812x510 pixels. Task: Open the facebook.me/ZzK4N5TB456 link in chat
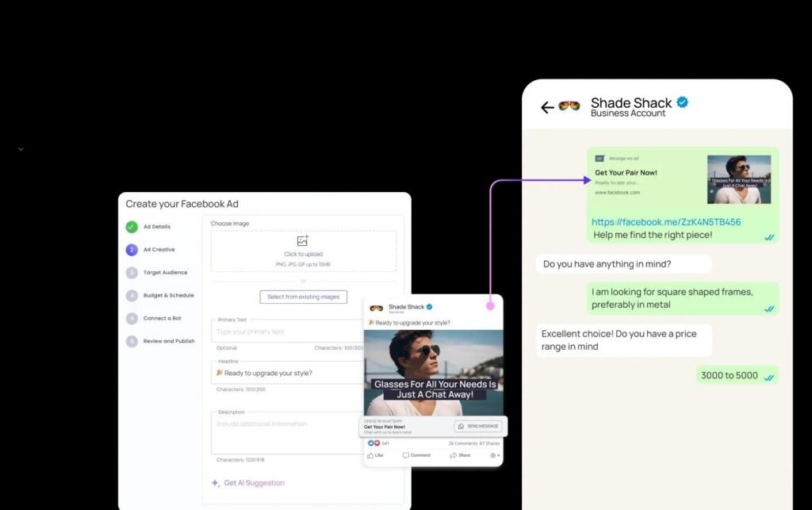click(x=666, y=222)
